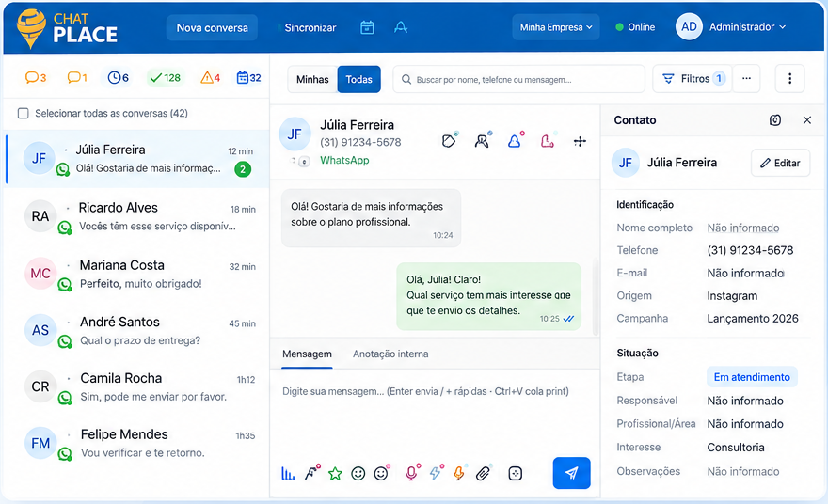The height and width of the screenshot is (504, 828).
Task: Filter by clock waiting count 6
Action: click(119, 78)
